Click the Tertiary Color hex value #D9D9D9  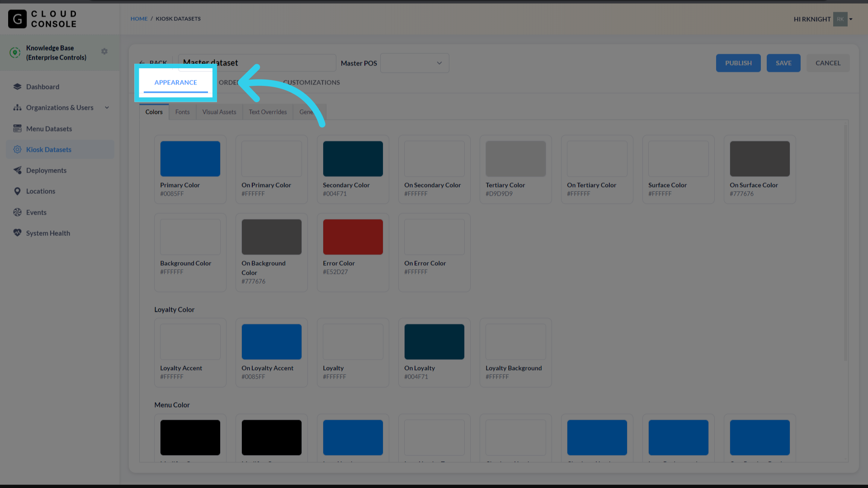tap(499, 194)
